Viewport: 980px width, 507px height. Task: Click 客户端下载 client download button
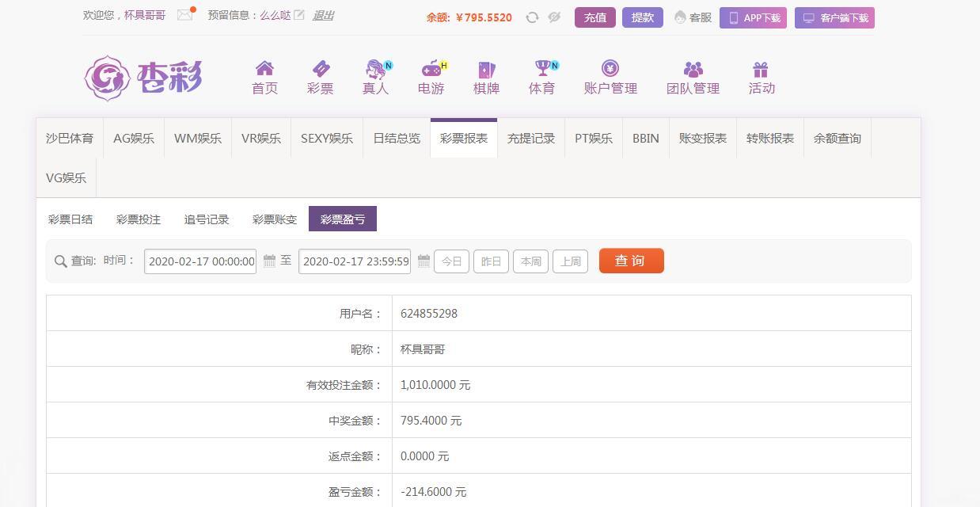[x=834, y=17]
